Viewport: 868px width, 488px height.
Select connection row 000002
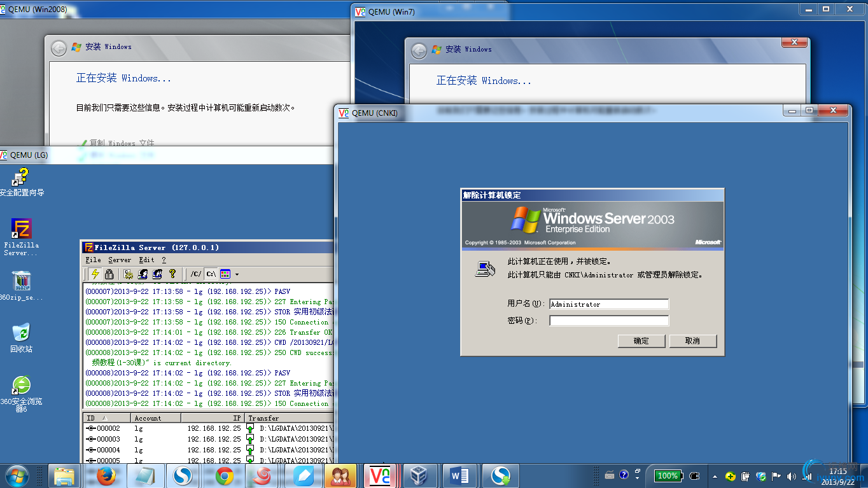tap(209, 428)
